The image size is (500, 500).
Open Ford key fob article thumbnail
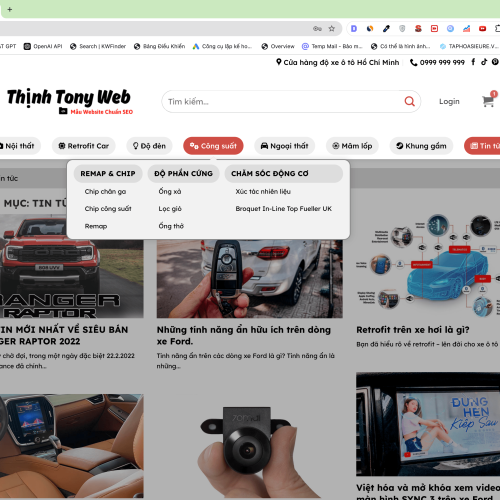pos(250,279)
